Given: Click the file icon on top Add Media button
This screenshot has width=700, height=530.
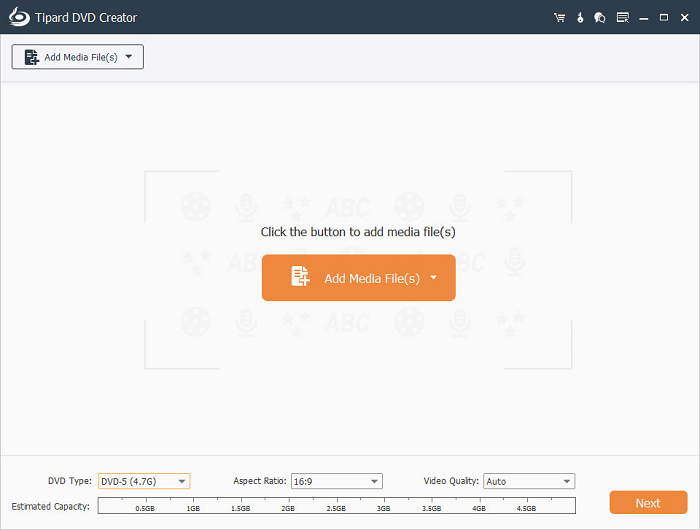Looking at the screenshot, I should 30,57.
